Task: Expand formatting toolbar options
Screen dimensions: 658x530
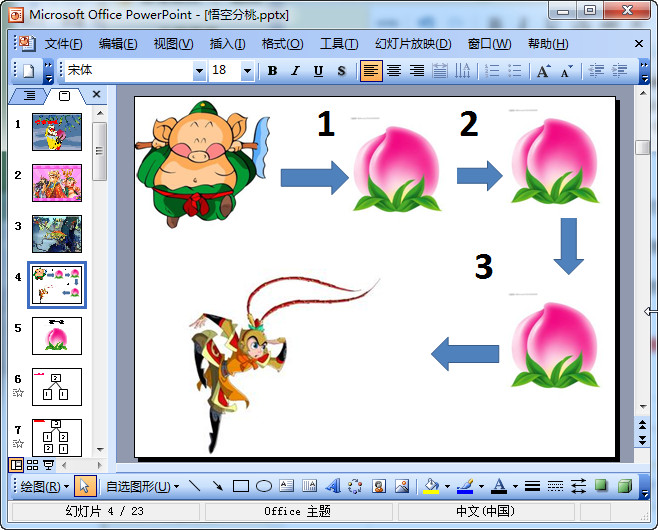Action: [x=644, y=71]
